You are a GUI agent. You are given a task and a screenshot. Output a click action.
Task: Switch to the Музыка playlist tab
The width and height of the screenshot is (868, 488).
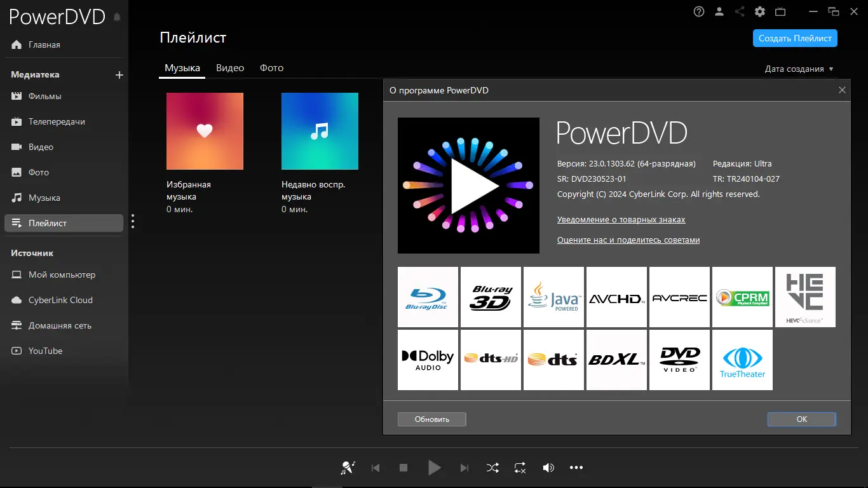[x=182, y=68]
